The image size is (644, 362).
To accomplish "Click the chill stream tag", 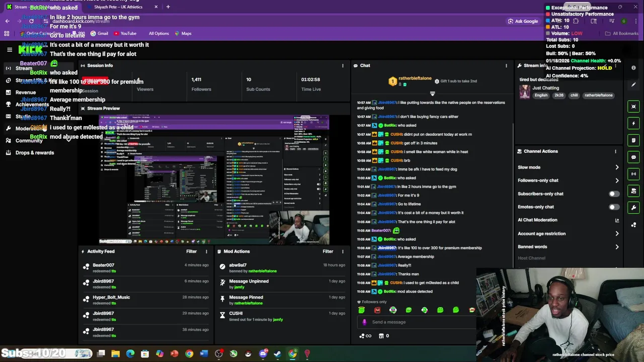I will pyautogui.click(x=574, y=96).
